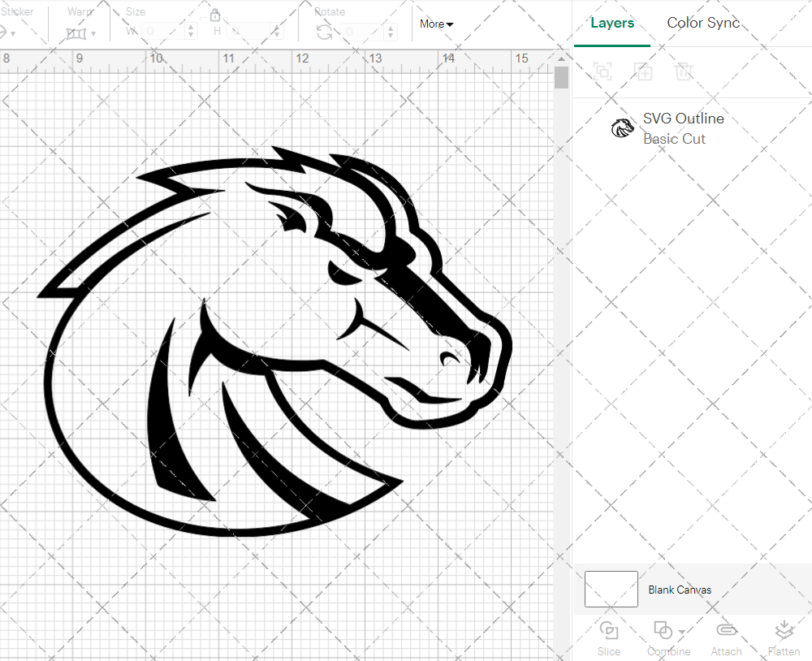
Task: Select the Slice tool
Action: 609,637
